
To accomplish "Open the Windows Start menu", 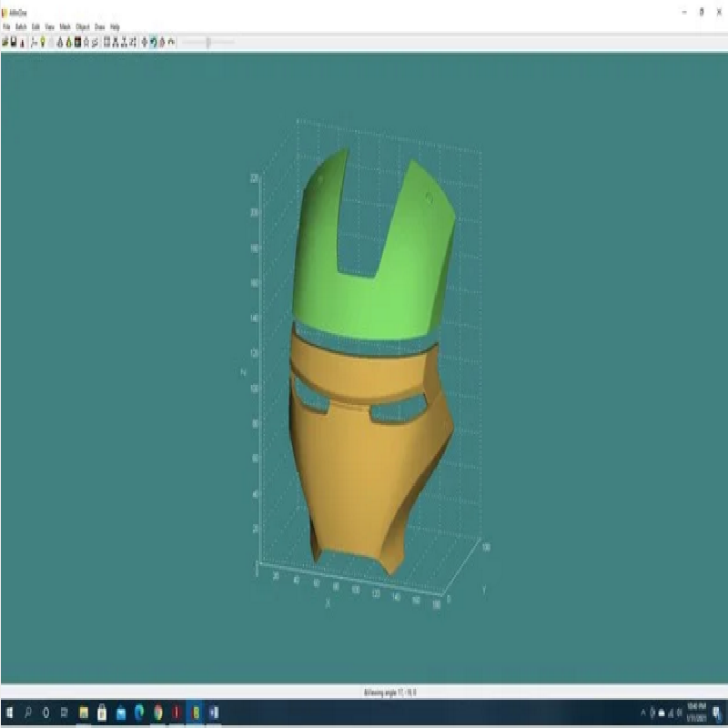I will (x=10, y=712).
